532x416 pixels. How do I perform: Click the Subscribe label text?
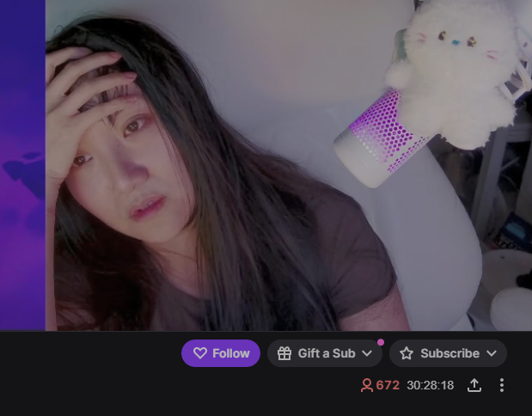pyautogui.click(x=449, y=353)
